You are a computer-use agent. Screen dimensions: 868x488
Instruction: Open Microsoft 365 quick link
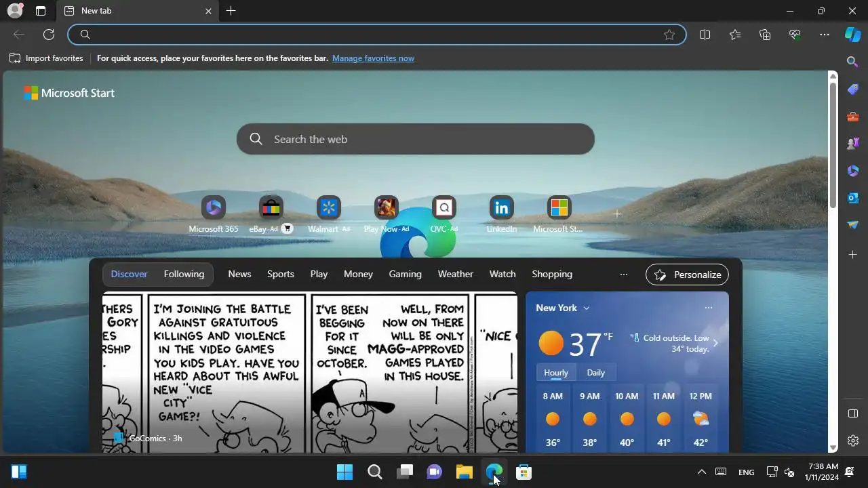pos(214,215)
